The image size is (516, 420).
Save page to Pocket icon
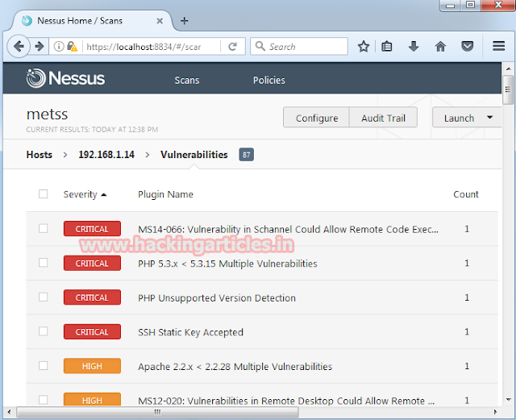pos(468,47)
